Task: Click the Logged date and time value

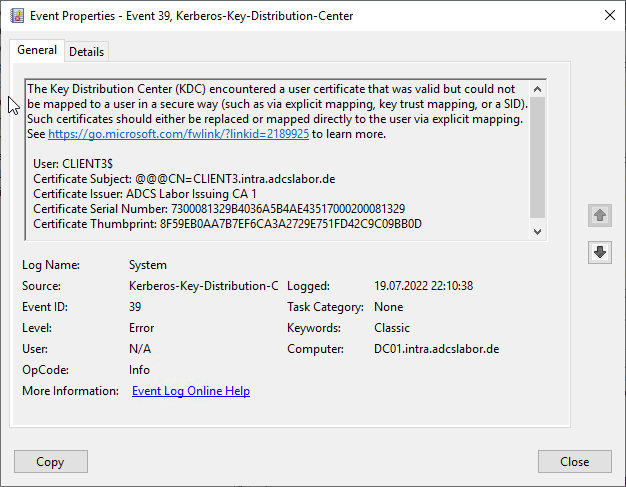Action: [x=423, y=286]
